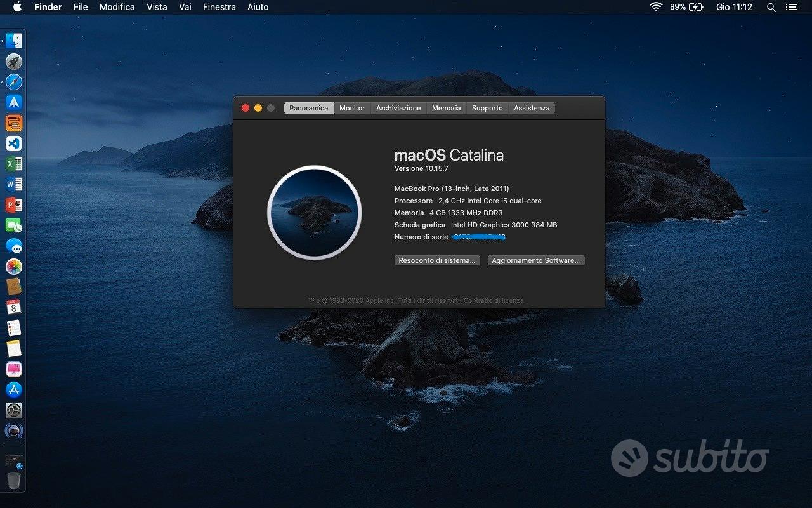Open the Contratto di licenza link
The height and width of the screenshot is (508, 812).
[494, 300]
